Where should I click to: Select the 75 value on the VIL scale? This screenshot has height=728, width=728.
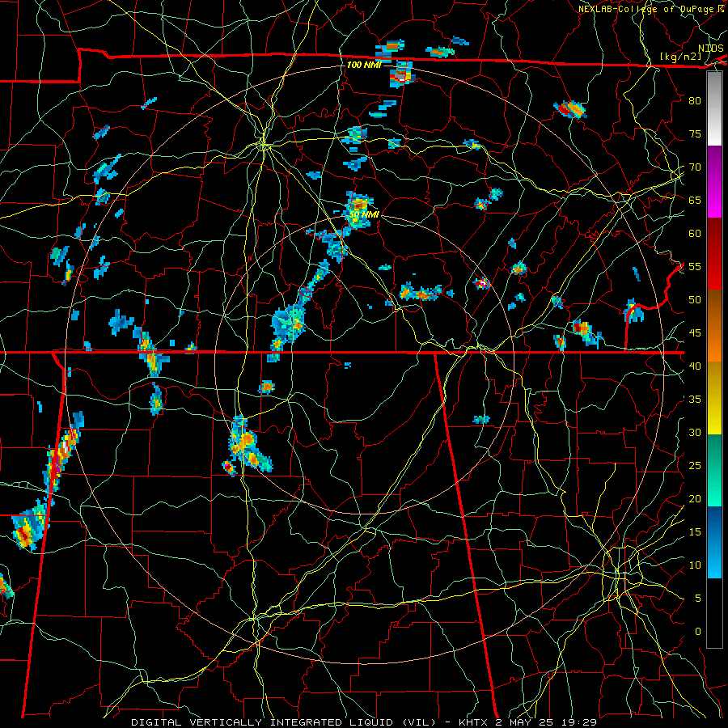point(695,133)
